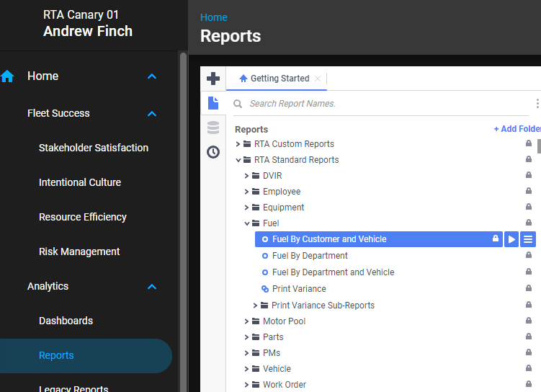This screenshot has height=392, width=541.
Task: Run the Fuel By Customer and Vehicle report
Action: tap(511, 239)
